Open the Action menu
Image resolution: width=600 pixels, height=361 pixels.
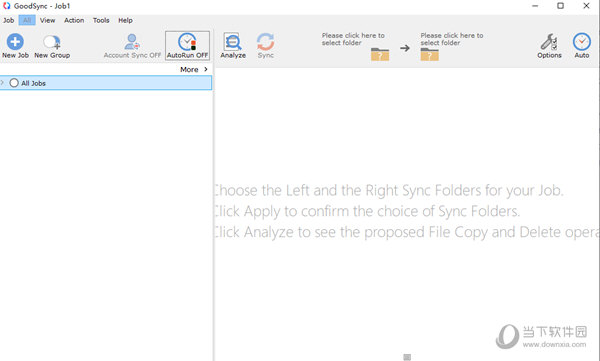(74, 20)
